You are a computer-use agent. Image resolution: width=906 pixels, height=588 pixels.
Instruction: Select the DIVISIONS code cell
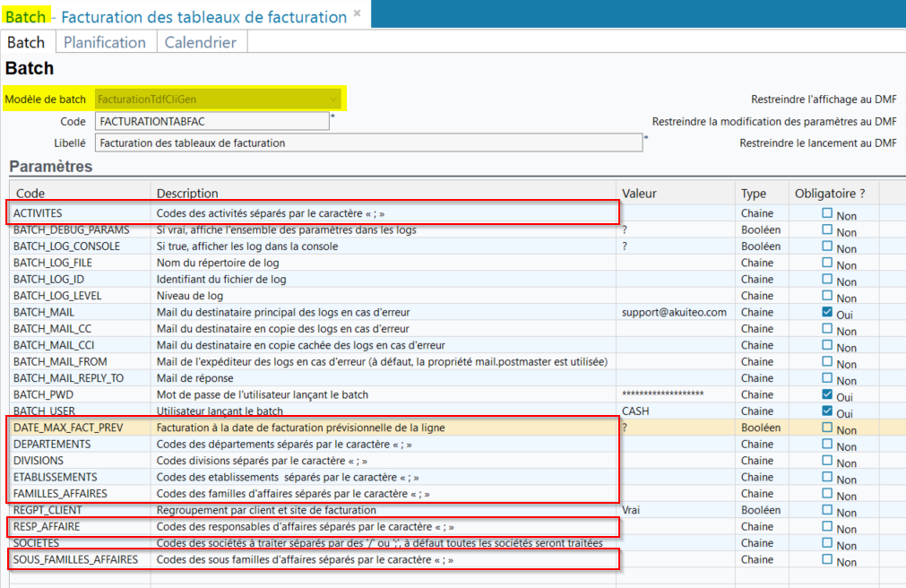tap(80, 461)
